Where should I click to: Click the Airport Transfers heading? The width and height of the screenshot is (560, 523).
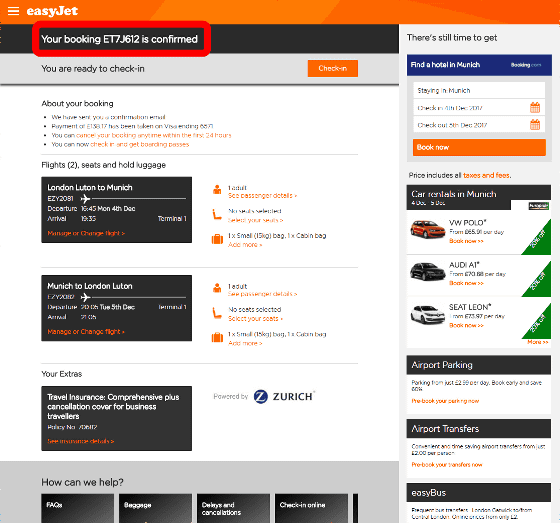pyautogui.click(x=445, y=429)
